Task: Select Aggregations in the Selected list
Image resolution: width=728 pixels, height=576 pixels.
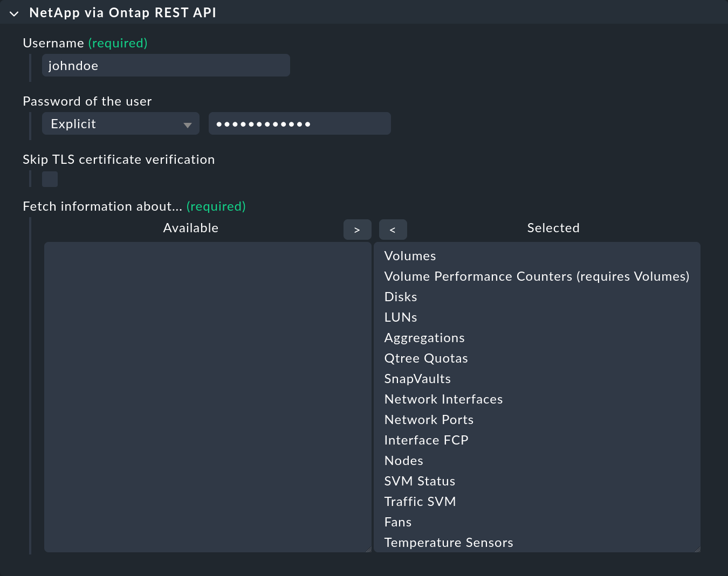Action: click(x=424, y=338)
